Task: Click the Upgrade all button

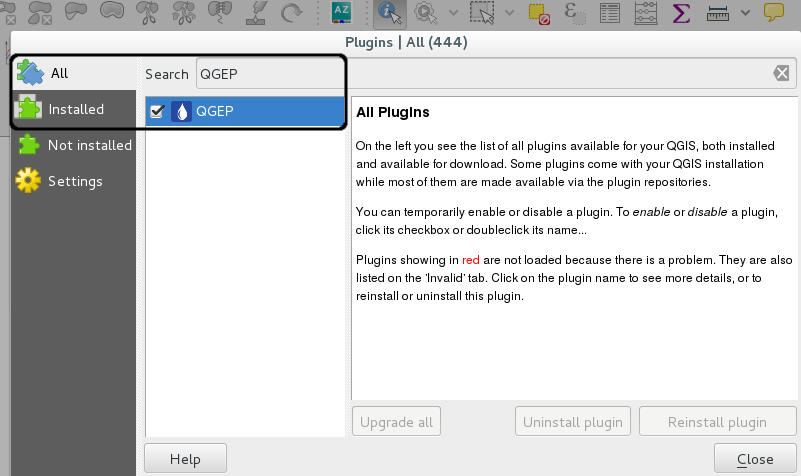Action: pyautogui.click(x=396, y=422)
